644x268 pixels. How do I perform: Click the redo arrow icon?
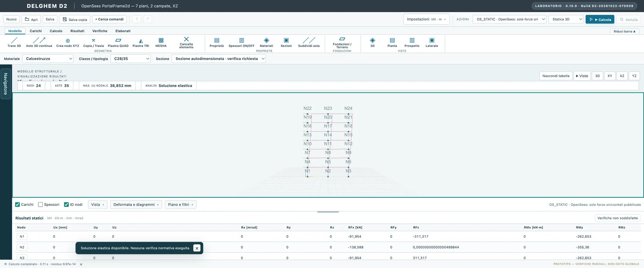148,19
